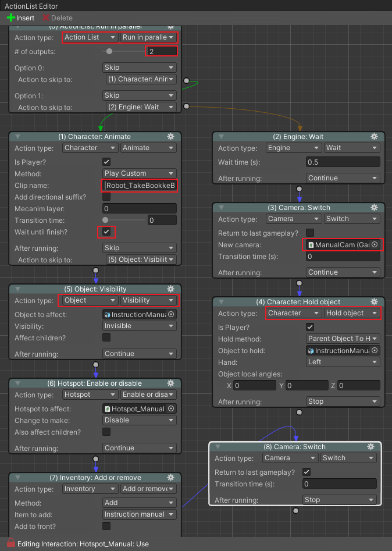The height and width of the screenshot is (551, 392).
Task: Toggle Add directional suffix? checkbox
Action: pos(106,197)
